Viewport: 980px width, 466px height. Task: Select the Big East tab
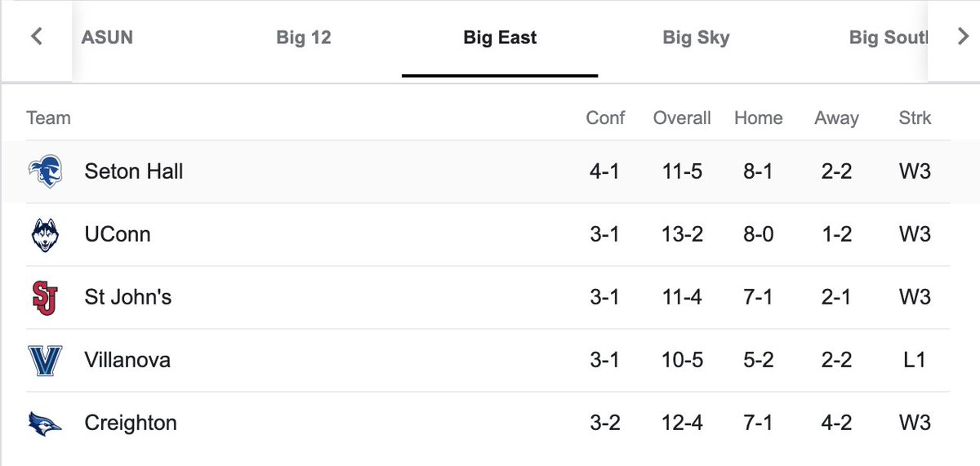coord(500,38)
